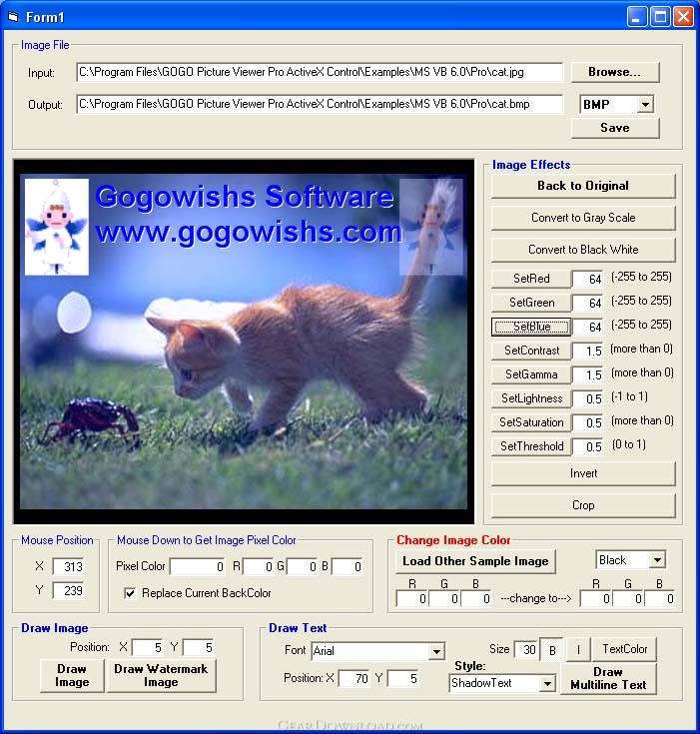700x734 pixels.
Task: Click the SetThreshold button
Action: [x=531, y=446]
